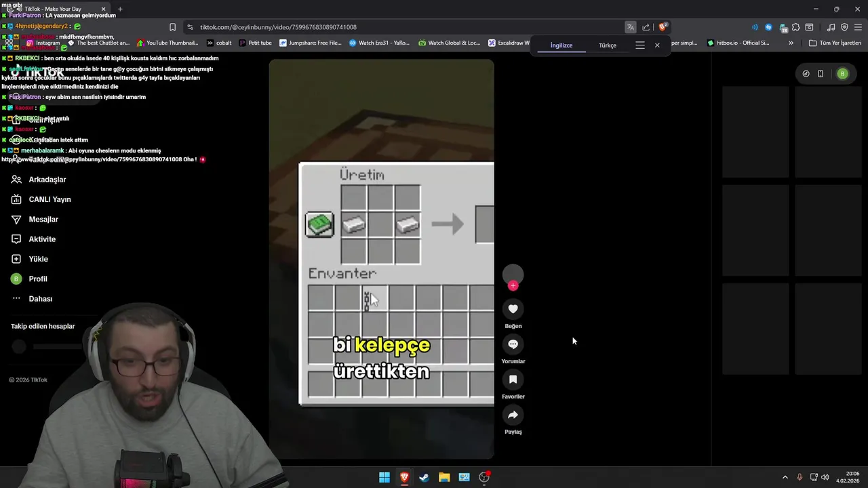The height and width of the screenshot is (488, 868).
Task: Close the TikTok browser tab
Action: pos(103,9)
